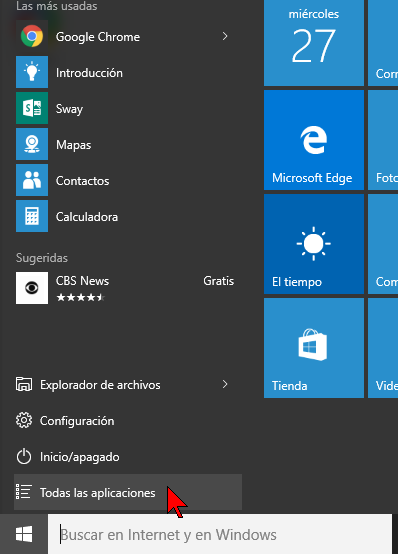
Task: Click the partially visible Fotos tile
Action: 383,140
